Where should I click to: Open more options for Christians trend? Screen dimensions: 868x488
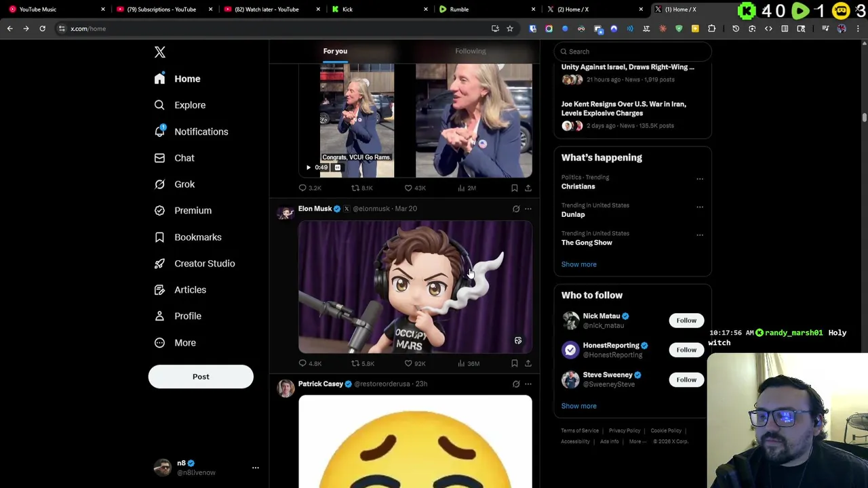pyautogui.click(x=700, y=179)
